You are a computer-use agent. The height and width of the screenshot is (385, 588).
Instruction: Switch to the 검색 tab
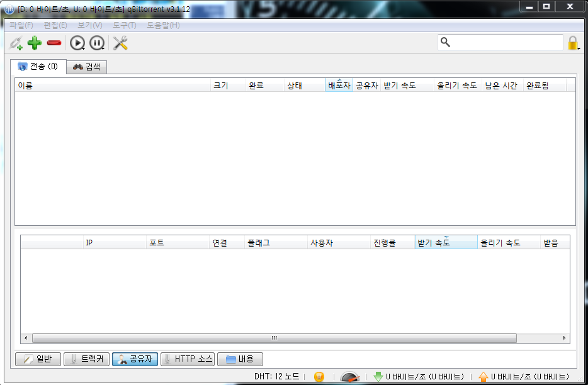tap(87, 67)
